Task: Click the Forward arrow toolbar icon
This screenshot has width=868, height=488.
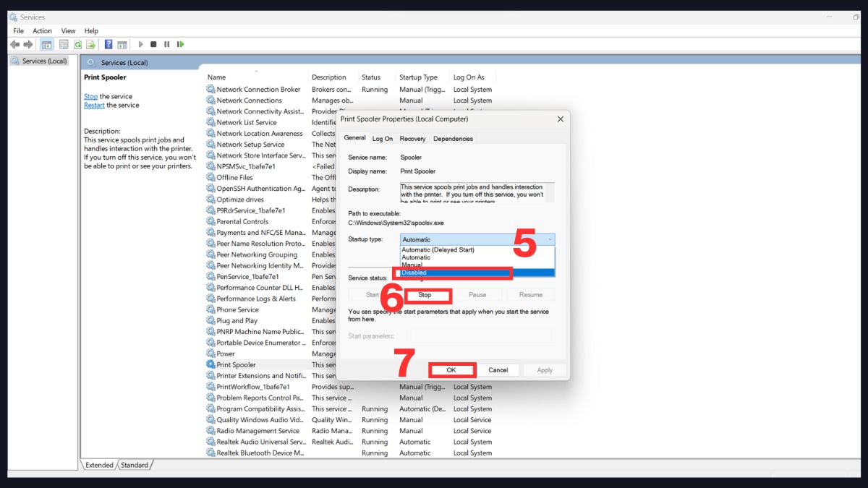Action: 28,44
